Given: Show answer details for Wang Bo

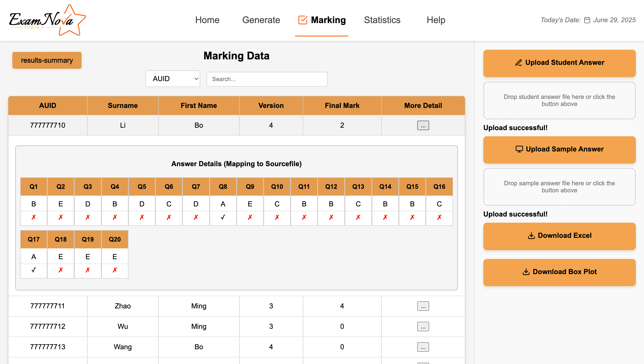Looking at the screenshot, I should click(423, 347).
